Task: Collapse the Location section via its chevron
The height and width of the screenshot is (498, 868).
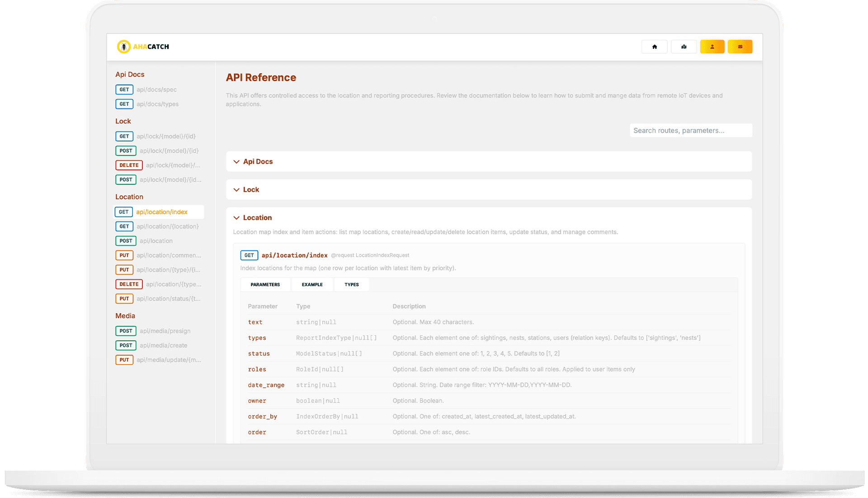Action: click(236, 217)
